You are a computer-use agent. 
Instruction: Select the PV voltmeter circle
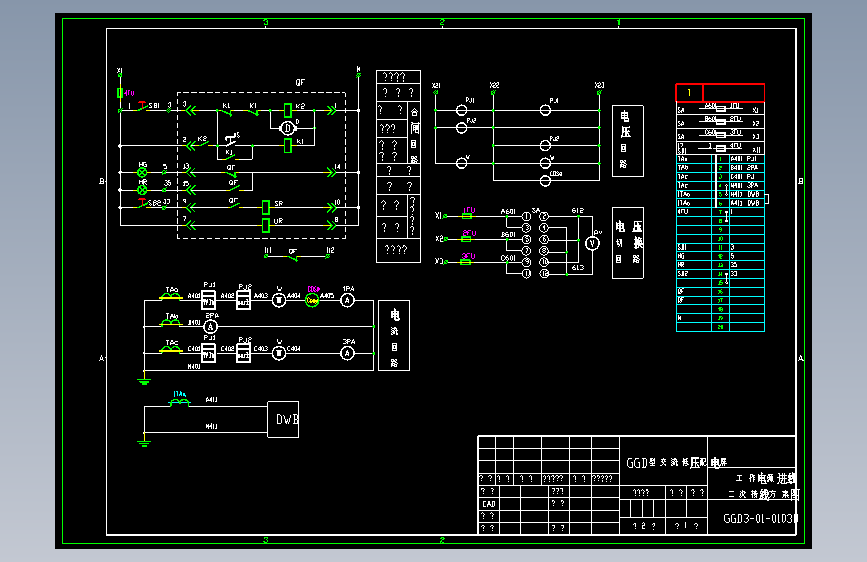click(x=592, y=243)
